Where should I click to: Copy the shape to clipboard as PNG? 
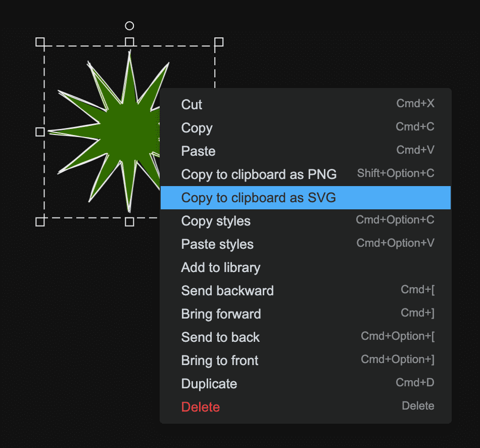pos(259,174)
